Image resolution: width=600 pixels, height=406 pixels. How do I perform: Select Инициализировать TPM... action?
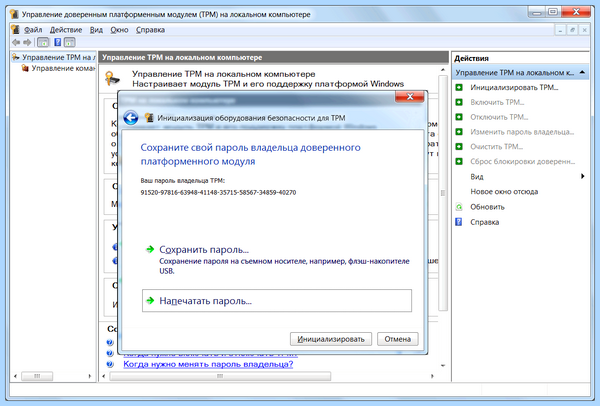tap(514, 87)
